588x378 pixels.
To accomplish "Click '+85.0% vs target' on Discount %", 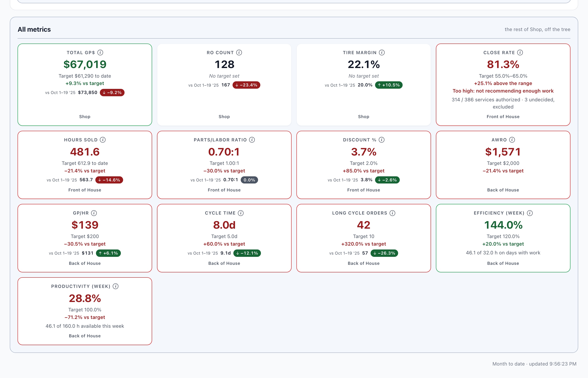I will tap(363, 171).
